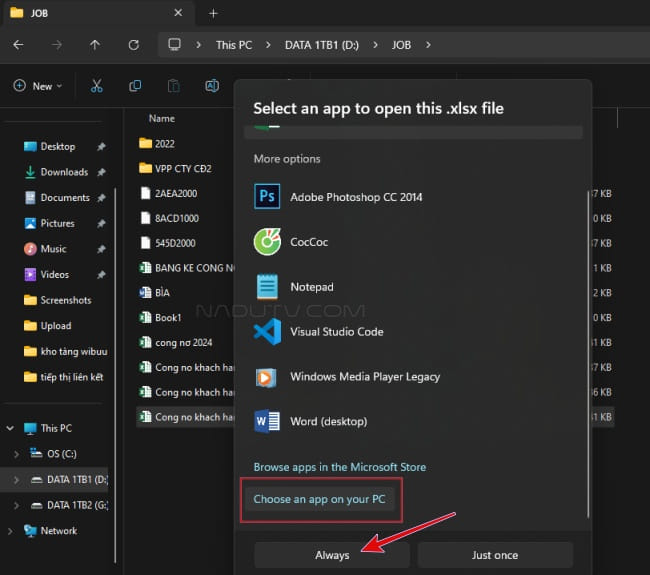Select Network in navigation pane
This screenshot has height=575, width=650.
pyautogui.click(x=58, y=531)
